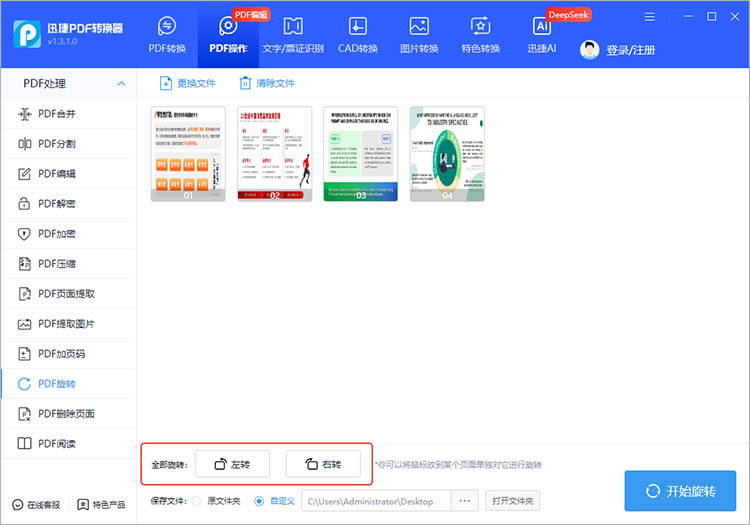Select PDF分割 in sidebar
This screenshot has height=525, width=750.
[69, 144]
